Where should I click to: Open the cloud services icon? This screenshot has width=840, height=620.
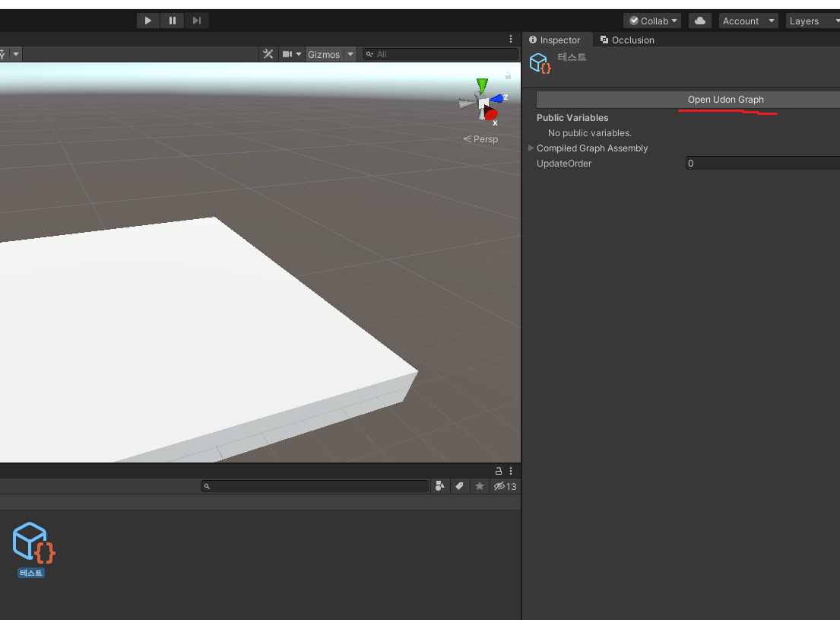click(x=699, y=21)
